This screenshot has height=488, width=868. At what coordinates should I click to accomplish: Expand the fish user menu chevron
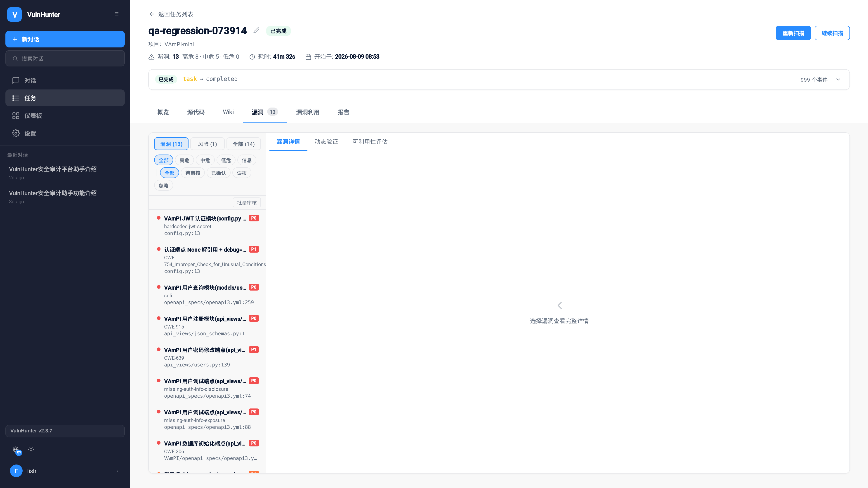pyautogui.click(x=117, y=471)
